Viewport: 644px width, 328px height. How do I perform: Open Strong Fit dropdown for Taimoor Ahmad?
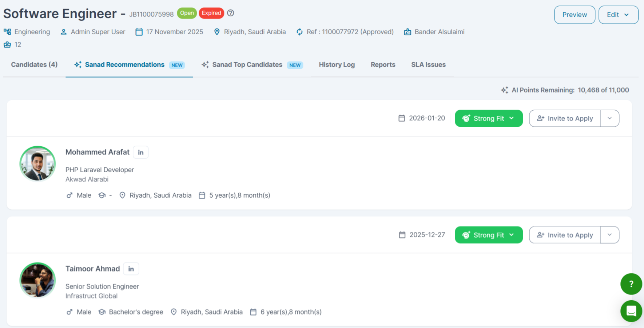(488, 235)
